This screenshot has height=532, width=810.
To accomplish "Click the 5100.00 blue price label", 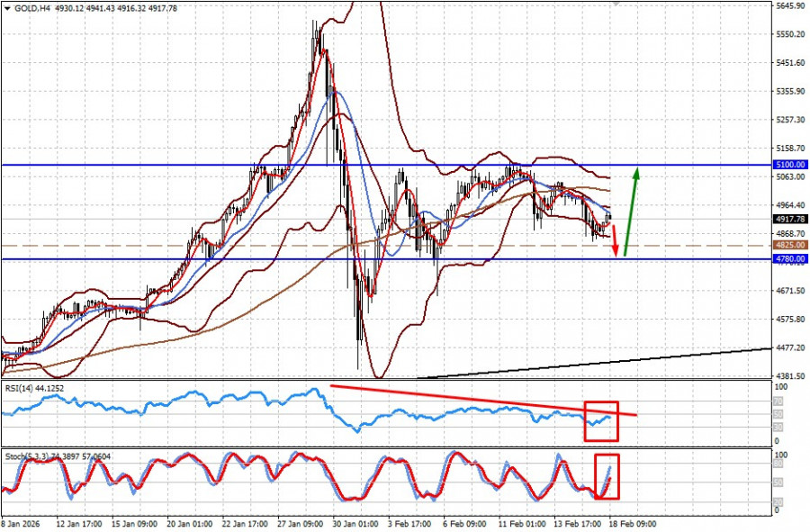I will [789, 165].
